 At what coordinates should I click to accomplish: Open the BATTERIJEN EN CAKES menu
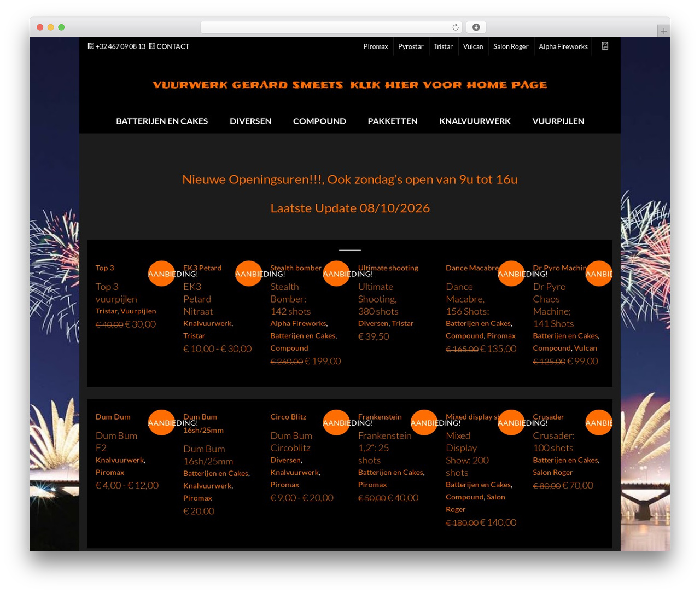coord(162,121)
